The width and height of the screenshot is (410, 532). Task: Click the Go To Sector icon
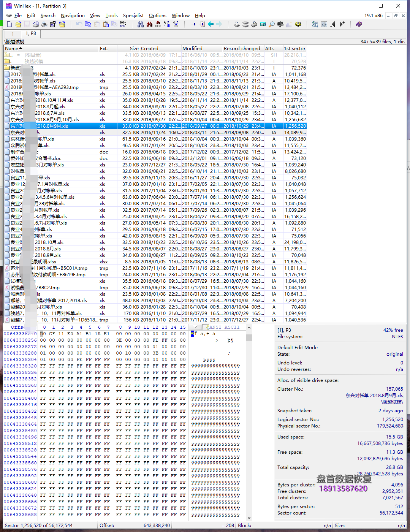pos(202,24)
